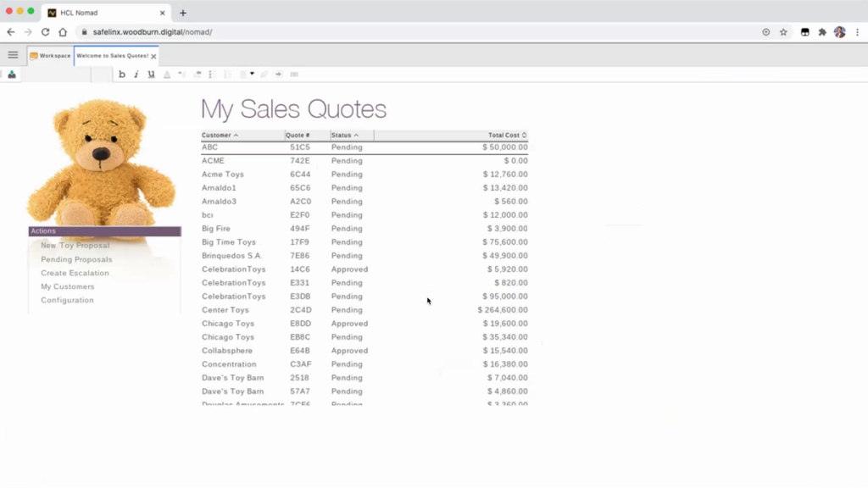The image size is (868, 488).
Task: Open the browser extensions puzzle icon
Action: tap(821, 32)
